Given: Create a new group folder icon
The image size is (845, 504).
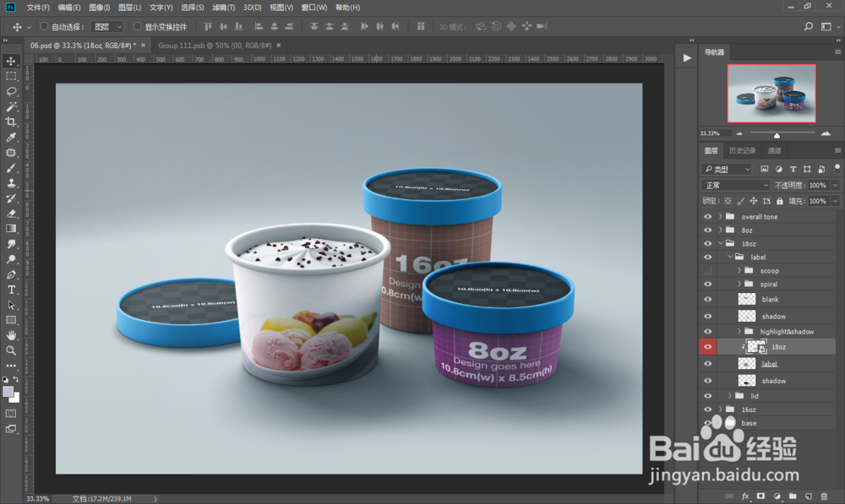Looking at the screenshot, I should 793,496.
